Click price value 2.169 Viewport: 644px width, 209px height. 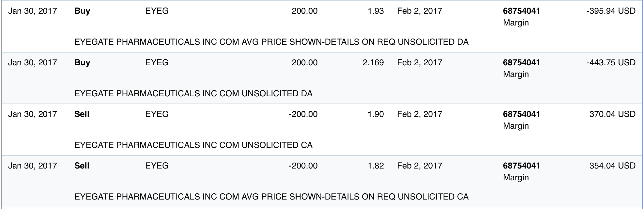pyautogui.click(x=373, y=63)
